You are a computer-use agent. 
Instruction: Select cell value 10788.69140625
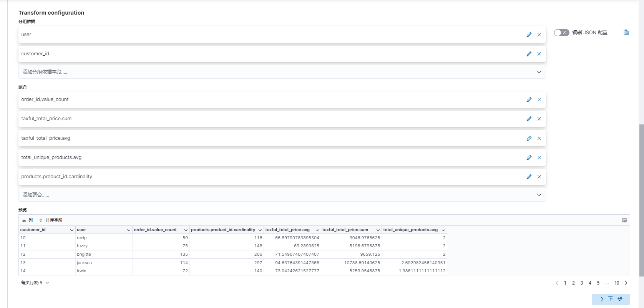click(x=351, y=263)
